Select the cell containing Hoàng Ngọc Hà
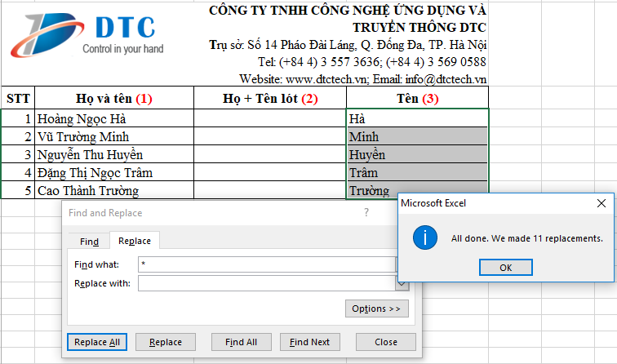The image size is (617, 364). tap(113, 118)
